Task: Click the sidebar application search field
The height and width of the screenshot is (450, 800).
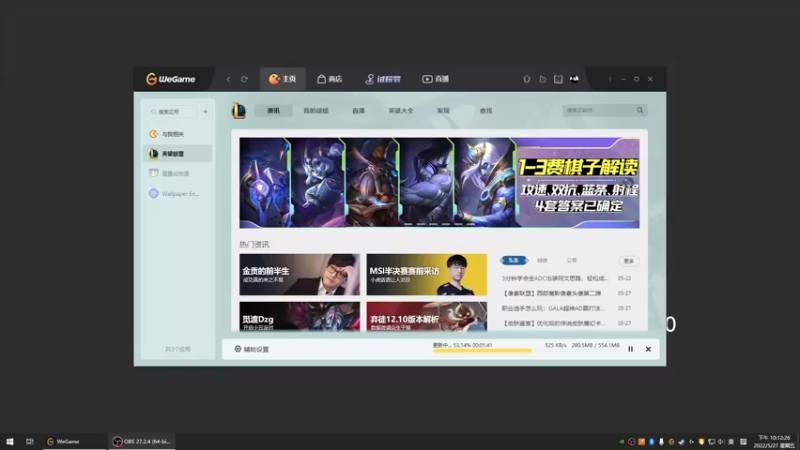Action: (172, 112)
